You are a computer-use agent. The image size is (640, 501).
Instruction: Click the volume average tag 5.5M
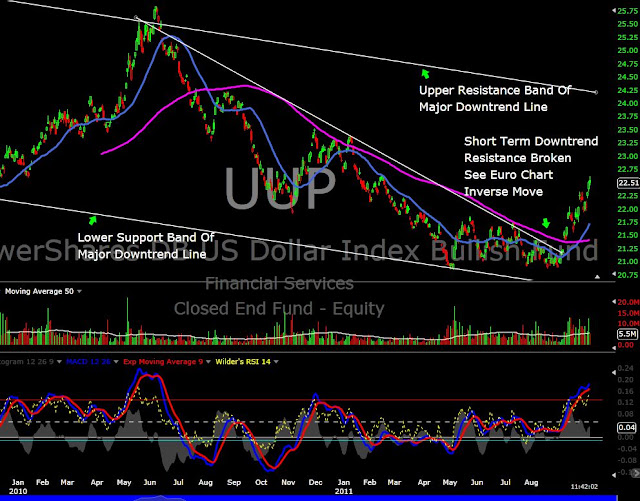627,334
